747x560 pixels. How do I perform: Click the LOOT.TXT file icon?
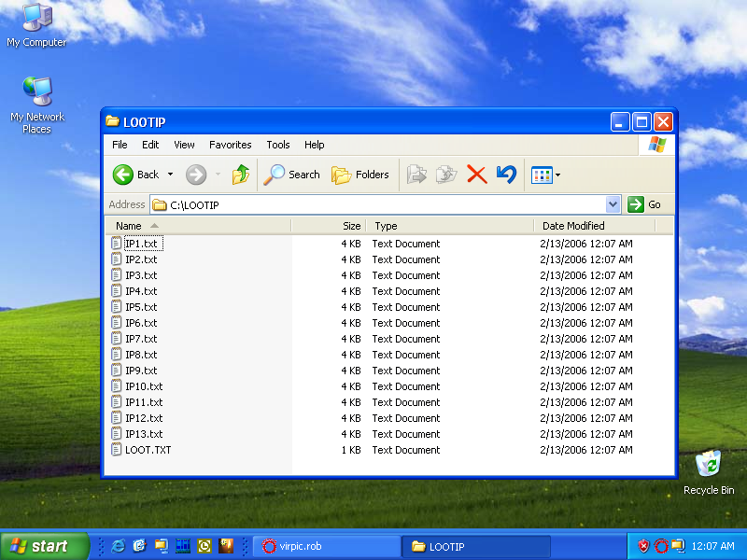click(116, 450)
